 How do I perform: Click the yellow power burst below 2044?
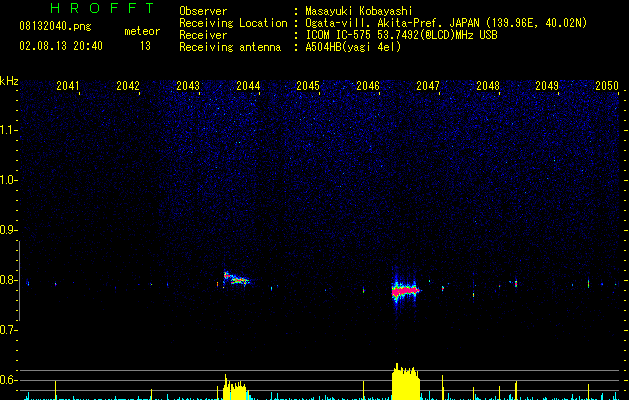pos(235,388)
